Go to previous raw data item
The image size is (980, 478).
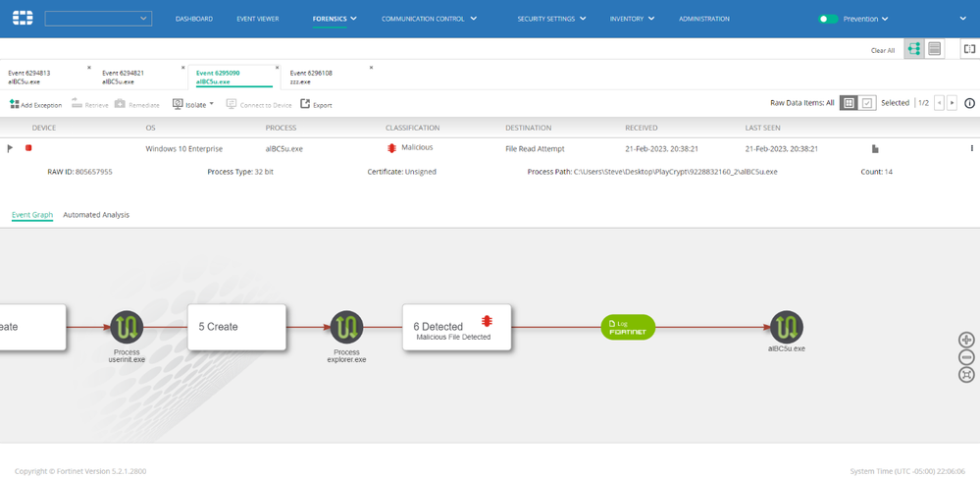click(x=939, y=103)
